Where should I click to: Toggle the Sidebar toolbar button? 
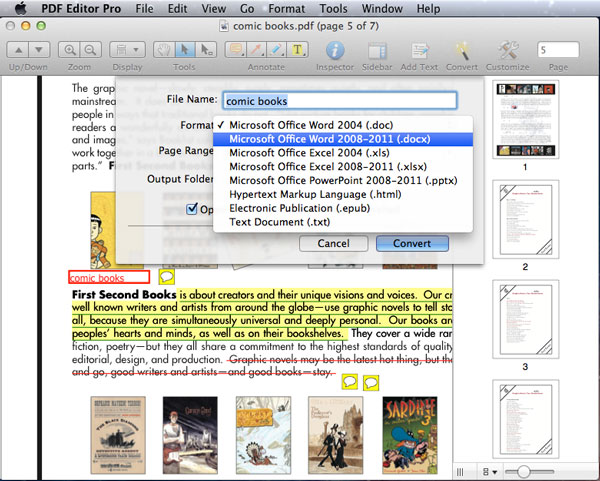(377, 51)
